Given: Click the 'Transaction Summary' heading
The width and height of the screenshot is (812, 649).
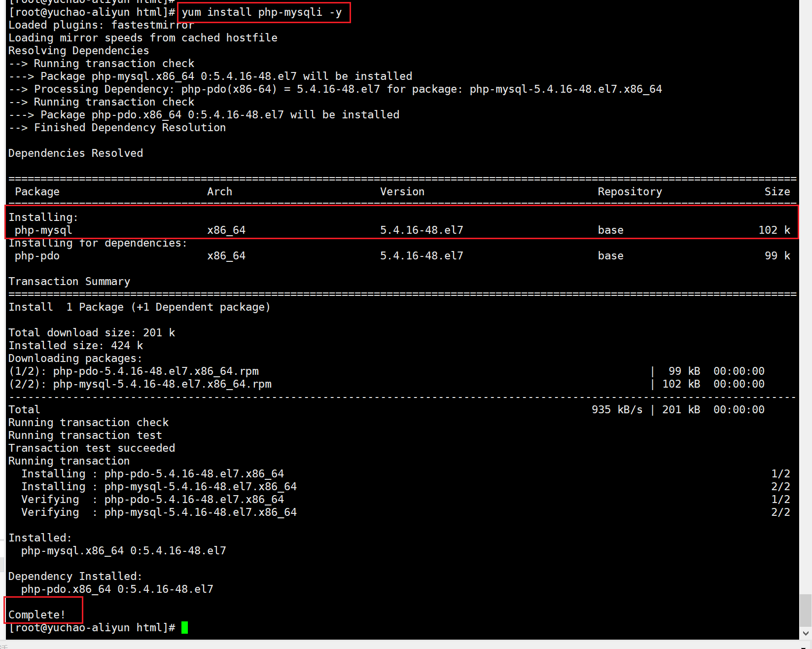Looking at the screenshot, I should (69, 281).
